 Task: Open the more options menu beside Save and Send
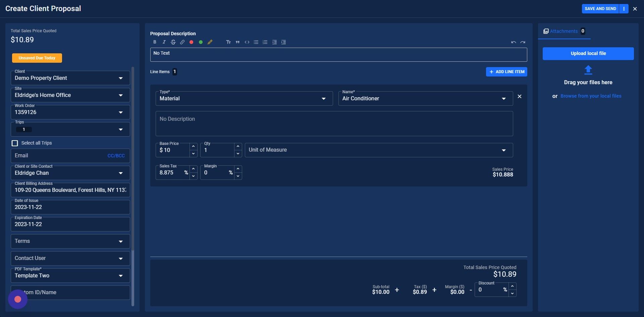point(624,9)
